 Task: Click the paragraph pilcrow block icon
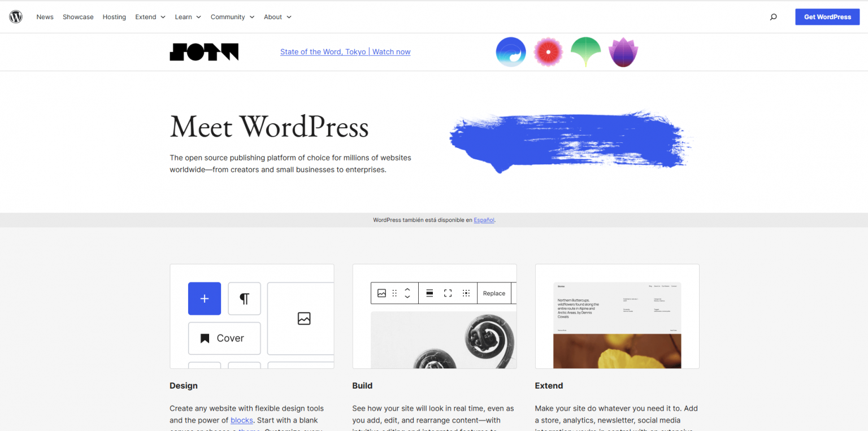click(244, 299)
